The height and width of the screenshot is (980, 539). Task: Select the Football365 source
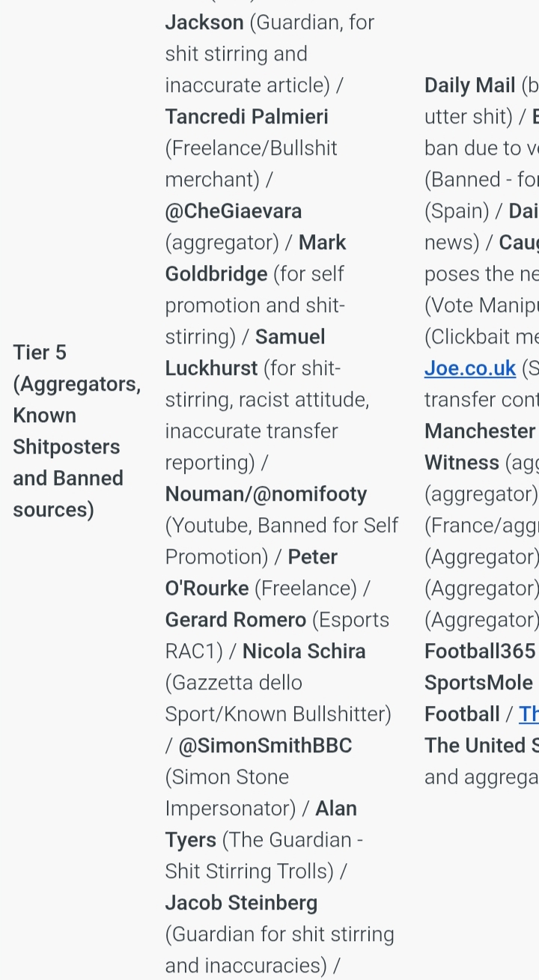(x=480, y=651)
